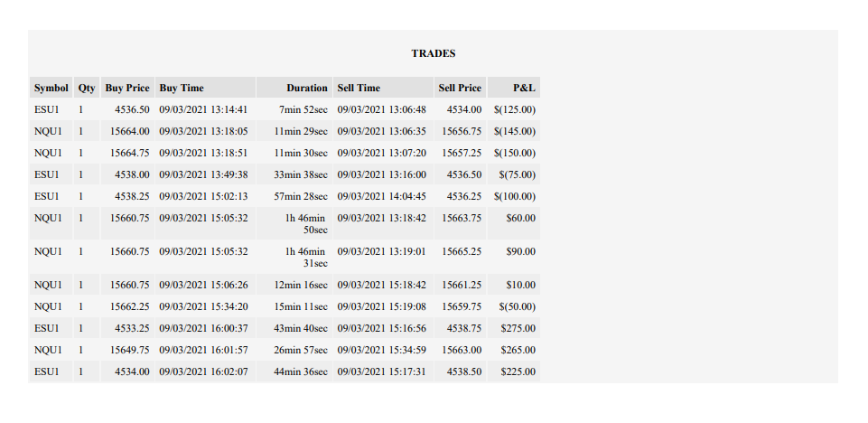Click the $275.00 profit cell
This screenshot has height=423, width=868.
click(x=514, y=328)
